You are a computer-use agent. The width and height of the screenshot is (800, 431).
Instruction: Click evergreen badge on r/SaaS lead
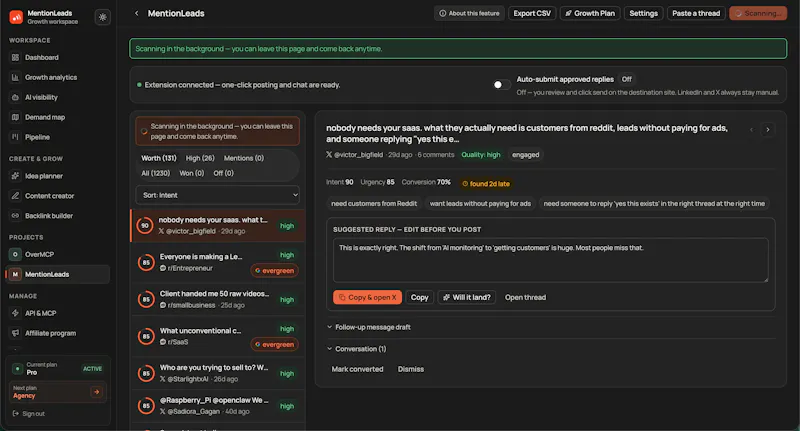click(274, 345)
